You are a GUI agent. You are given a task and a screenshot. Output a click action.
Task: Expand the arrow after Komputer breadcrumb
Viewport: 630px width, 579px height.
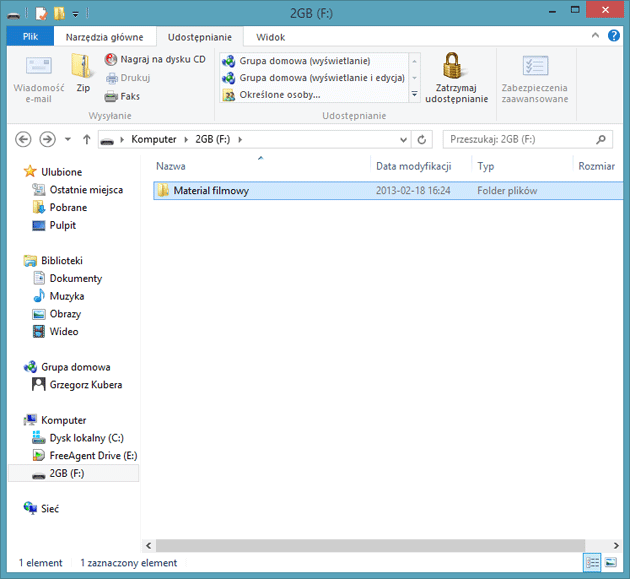[x=186, y=140]
